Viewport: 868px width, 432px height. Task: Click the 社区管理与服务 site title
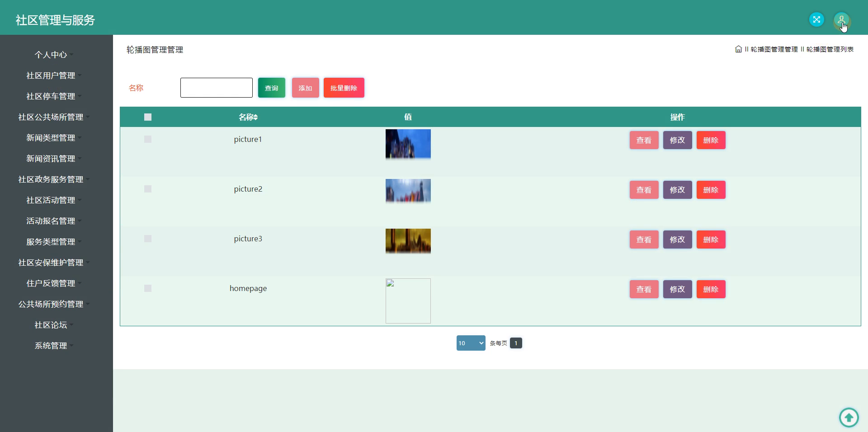coord(55,20)
